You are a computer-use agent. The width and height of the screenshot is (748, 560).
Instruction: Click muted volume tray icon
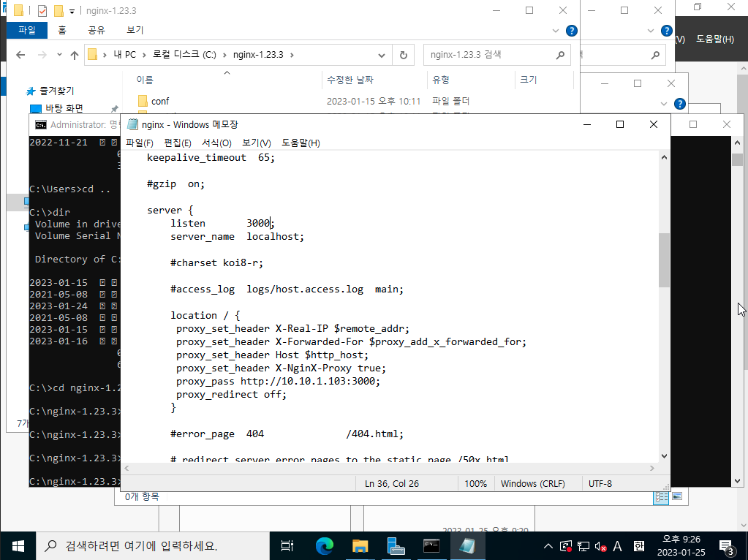600,546
